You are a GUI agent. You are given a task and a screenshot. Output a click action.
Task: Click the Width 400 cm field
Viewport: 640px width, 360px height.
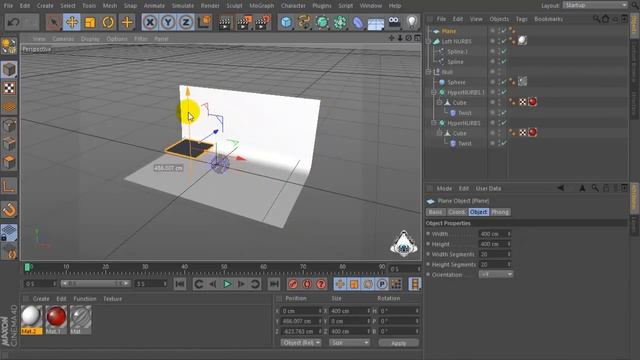[495, 234]
